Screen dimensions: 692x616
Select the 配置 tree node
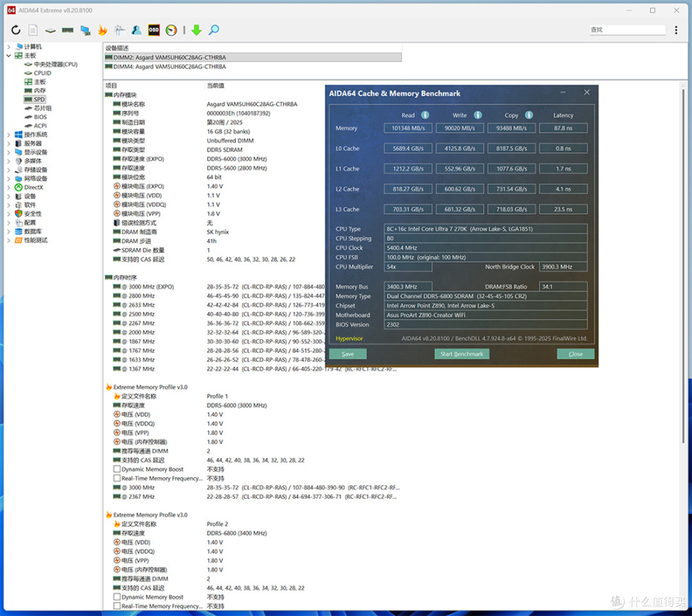[x=30, y=223]
